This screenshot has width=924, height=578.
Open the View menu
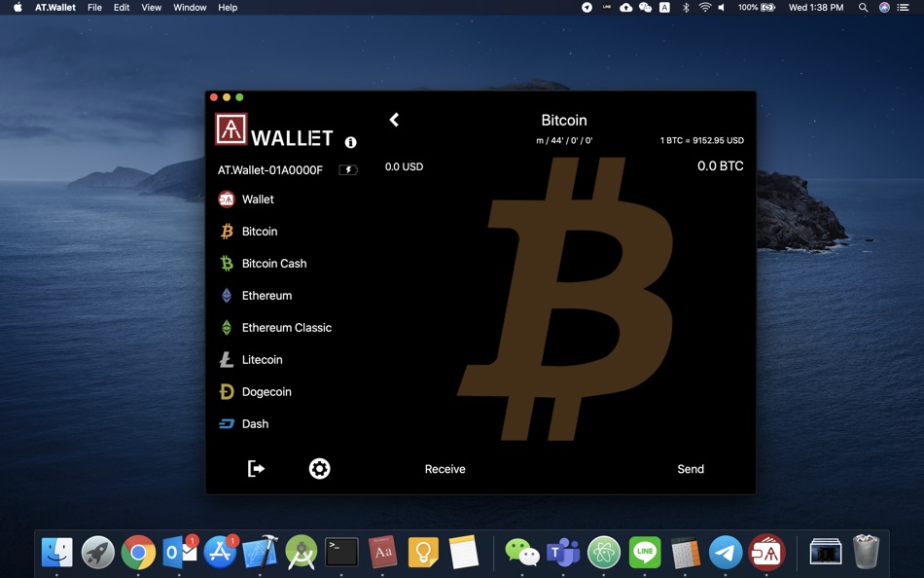point(152,8)
